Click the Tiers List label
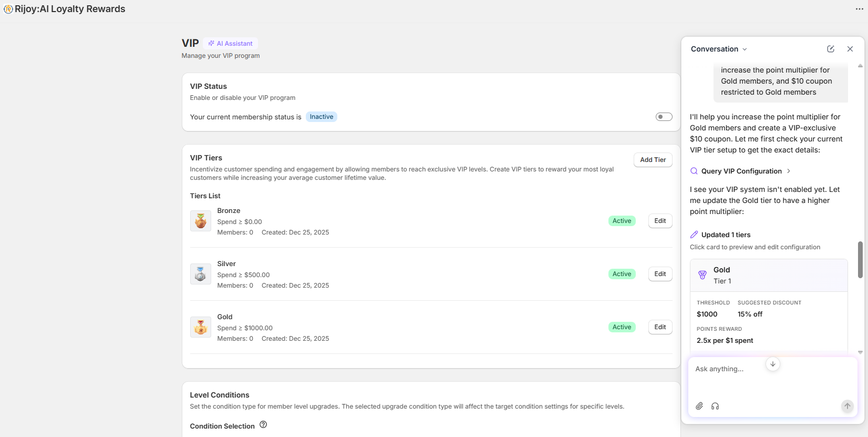Screen dimensions: 868x437 click(x=205, y=196)
